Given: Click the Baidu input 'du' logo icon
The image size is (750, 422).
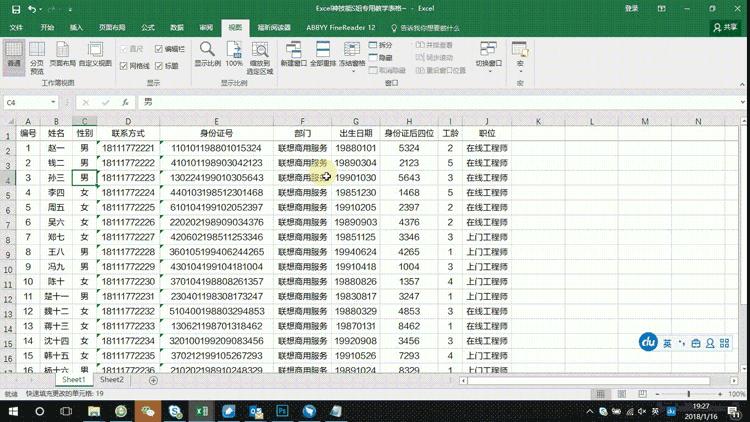Looking at the screenshot, I should (648, 342).
